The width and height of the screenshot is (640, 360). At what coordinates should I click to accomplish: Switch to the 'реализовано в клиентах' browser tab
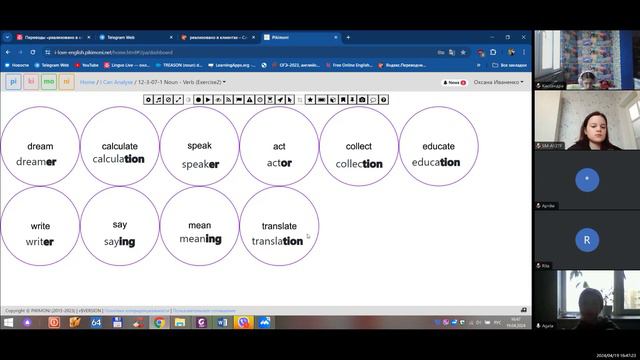tap(218, 37)
